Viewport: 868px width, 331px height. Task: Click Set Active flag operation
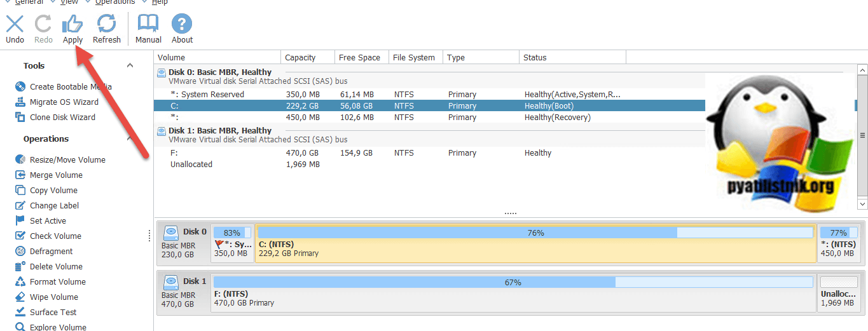click(41, 221)
